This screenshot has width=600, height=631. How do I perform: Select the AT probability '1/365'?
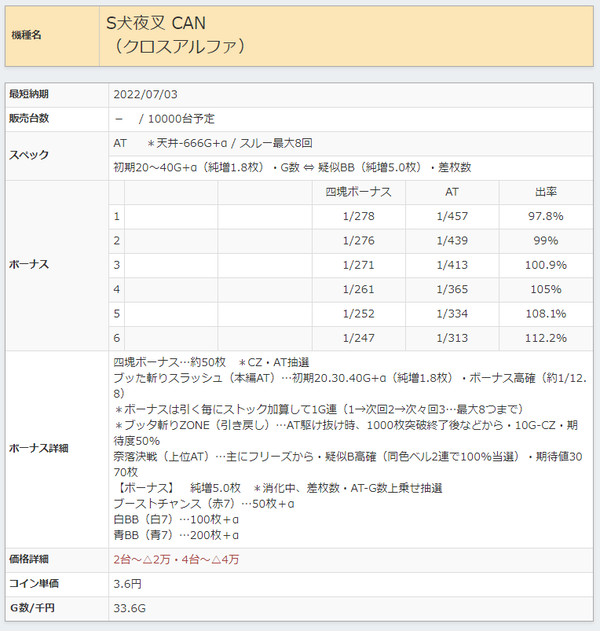coord(452,289)
